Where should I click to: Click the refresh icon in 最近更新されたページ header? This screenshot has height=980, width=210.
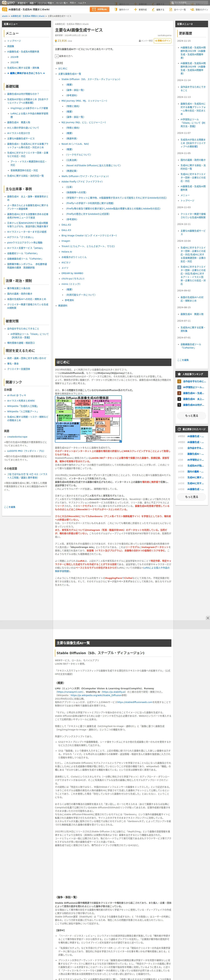pos(179,429)
